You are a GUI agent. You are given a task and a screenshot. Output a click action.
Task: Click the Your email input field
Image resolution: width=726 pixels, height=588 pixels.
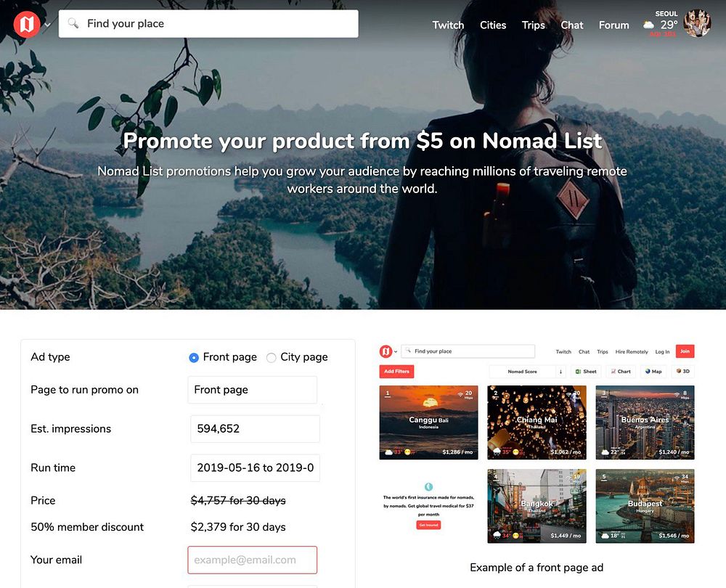(253, 560)
